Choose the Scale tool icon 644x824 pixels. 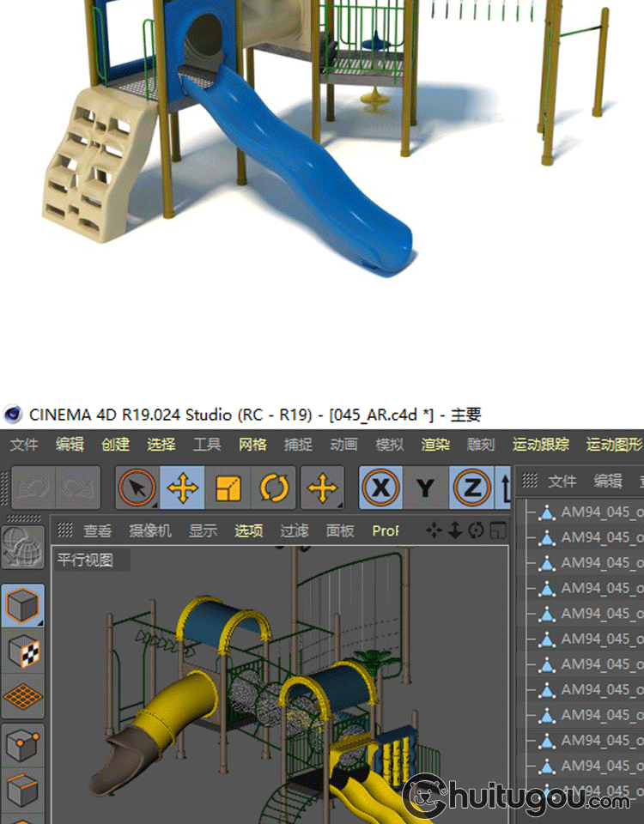(228, 488)
